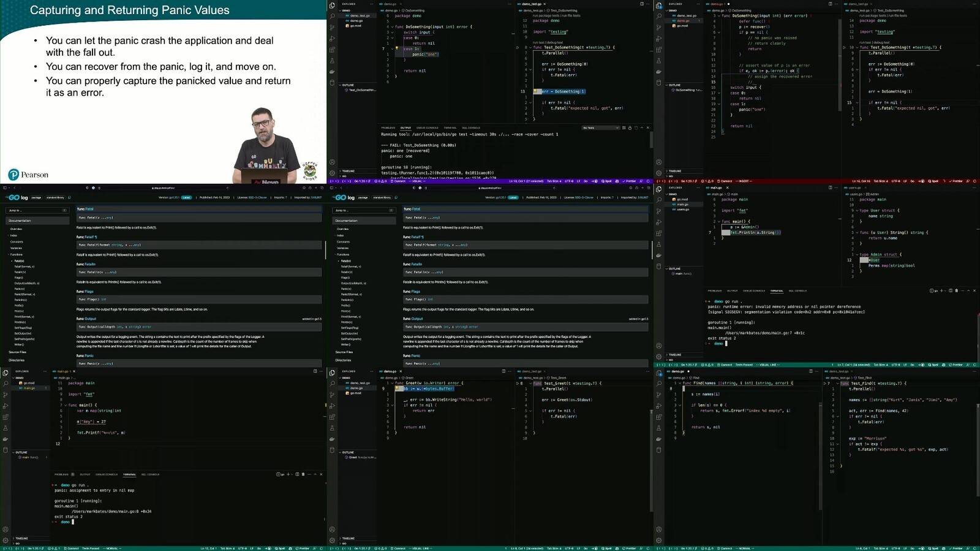This screenshot has width=980, height=551.
Task: Open Extensions icon in nil map panic frame
Action: (6, 417)
